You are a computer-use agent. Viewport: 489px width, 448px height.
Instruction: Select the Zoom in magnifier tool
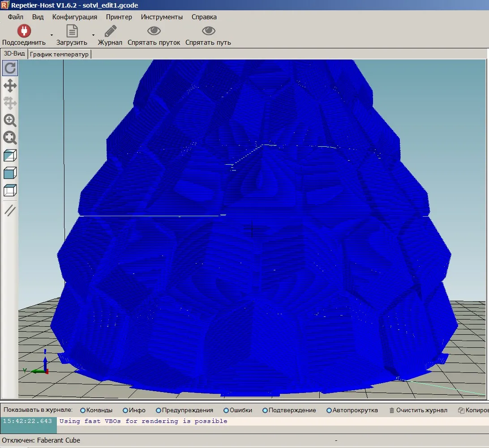pos(10,120)
